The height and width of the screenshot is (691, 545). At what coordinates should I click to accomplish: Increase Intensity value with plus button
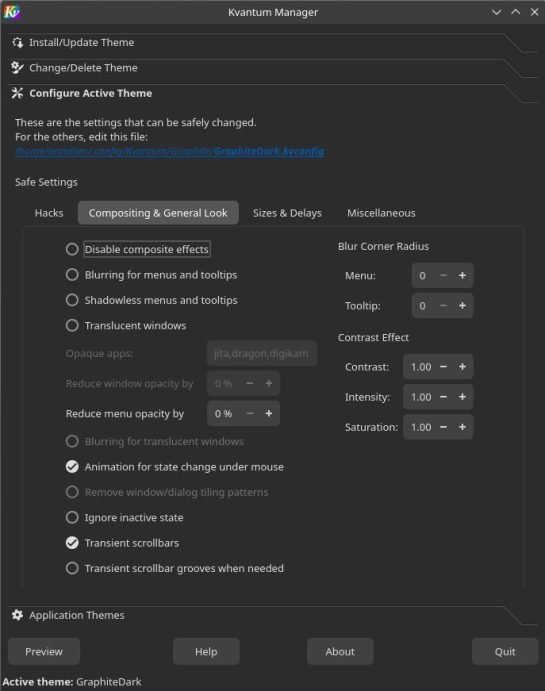[462, 397]
